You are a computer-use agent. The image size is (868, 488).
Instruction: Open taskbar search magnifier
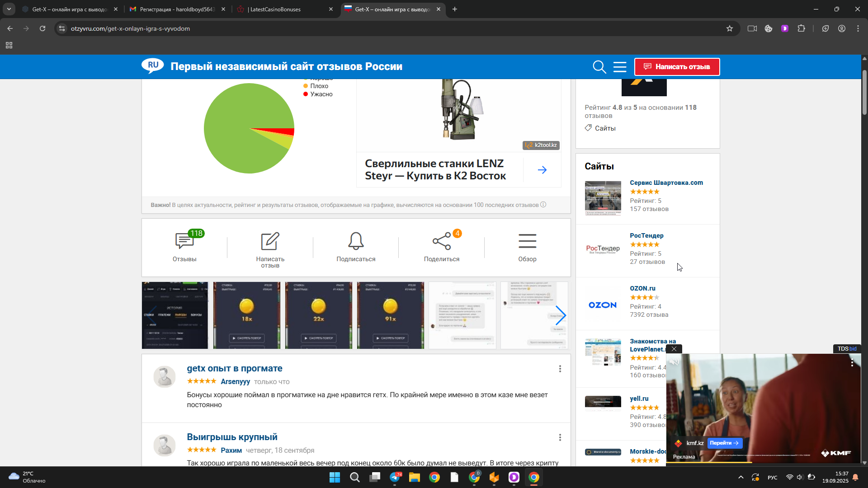coord(355,478)
